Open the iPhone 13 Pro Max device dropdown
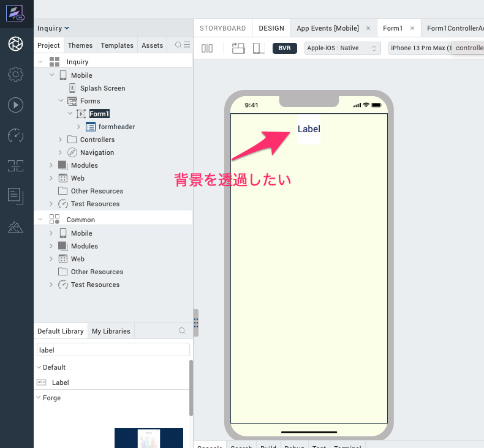The height and width of the screenshot is (448, 484). [x=420, y=48]
